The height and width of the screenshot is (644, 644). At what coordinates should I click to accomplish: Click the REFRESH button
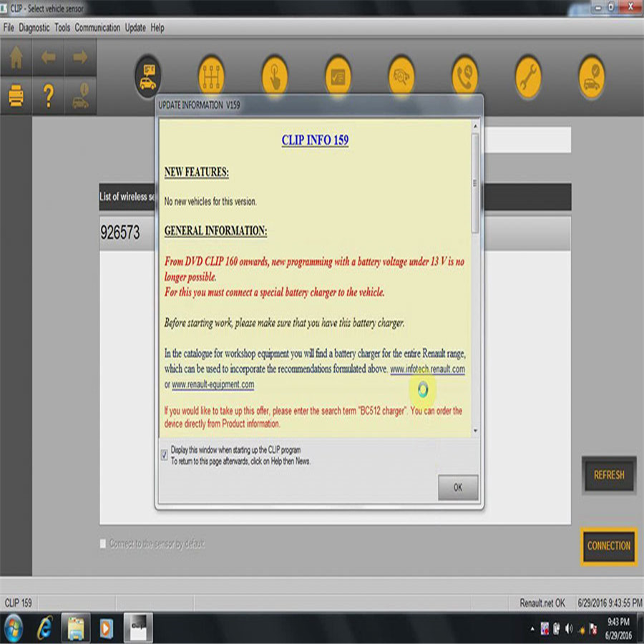[609, 475]
